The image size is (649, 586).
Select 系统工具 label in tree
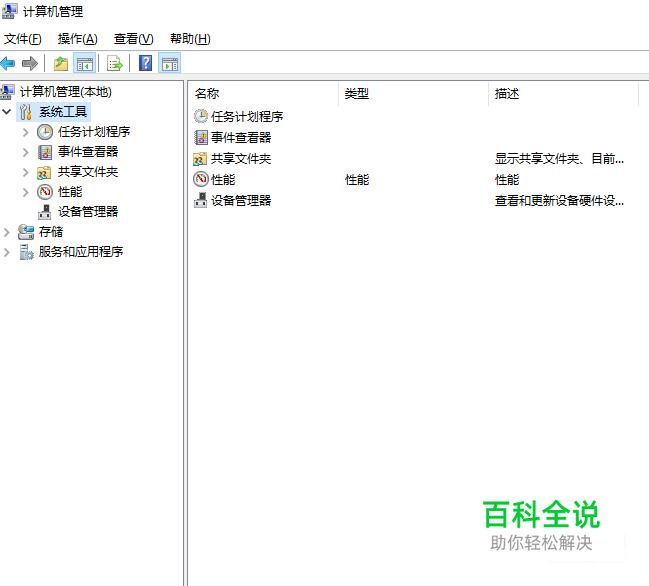[x=63, y=112]
